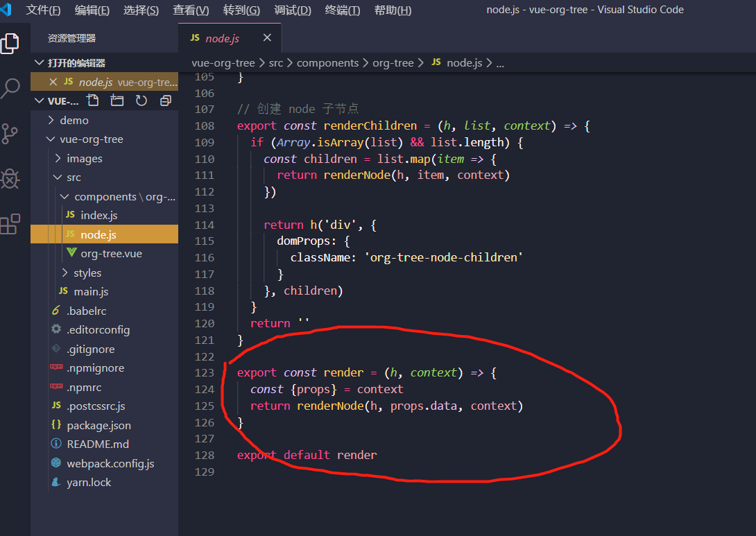The image size is (756, 536).
Task: Open the 查看(V) menu
Action: point(191,10)
